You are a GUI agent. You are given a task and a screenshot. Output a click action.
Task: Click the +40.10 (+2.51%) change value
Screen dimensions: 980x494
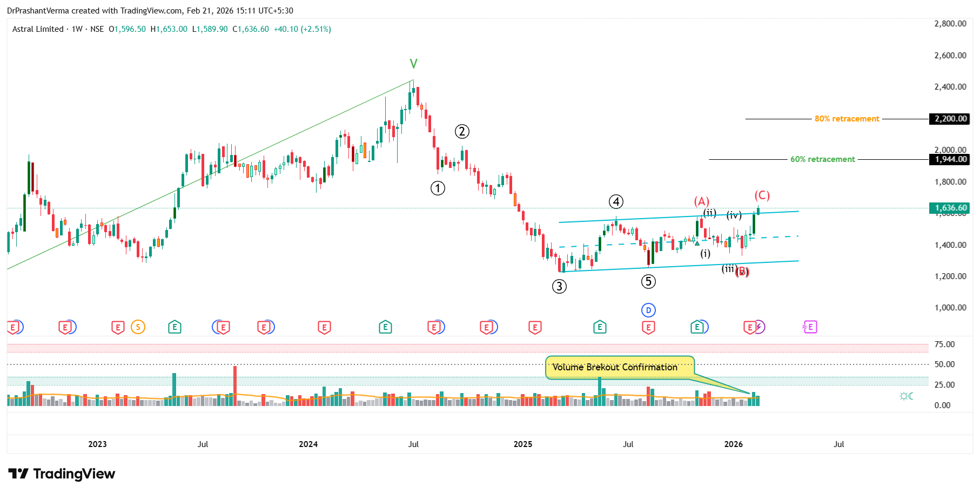coord(303,29)
